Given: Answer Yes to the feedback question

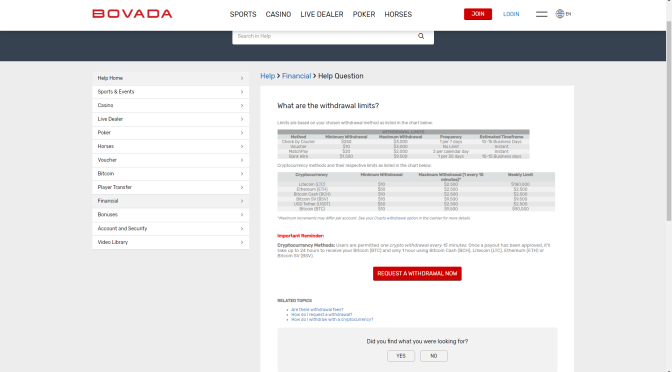Looking at the screenshot, I should point(401,356).
